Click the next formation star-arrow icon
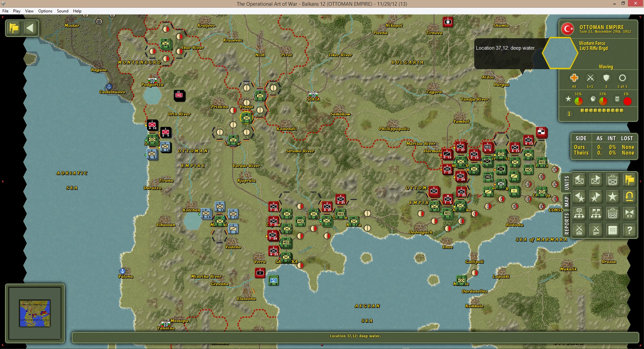This screenshot has width=644, height=349. [x=596, y=197]
